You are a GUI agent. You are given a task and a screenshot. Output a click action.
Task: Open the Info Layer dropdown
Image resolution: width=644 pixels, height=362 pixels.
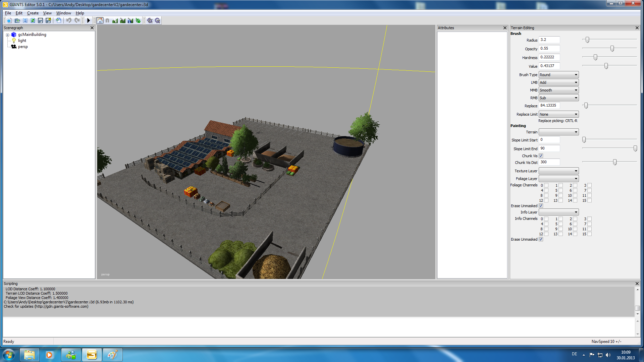(x=558, y=212)
